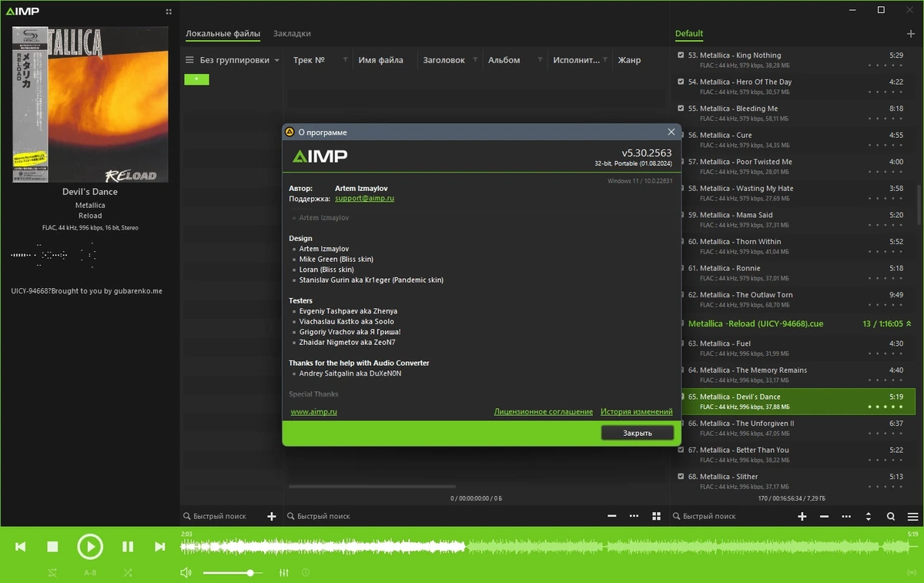924x583 pixels.
Task: Uncheck track 53 King Nothing checkbox
Action: 681,55
